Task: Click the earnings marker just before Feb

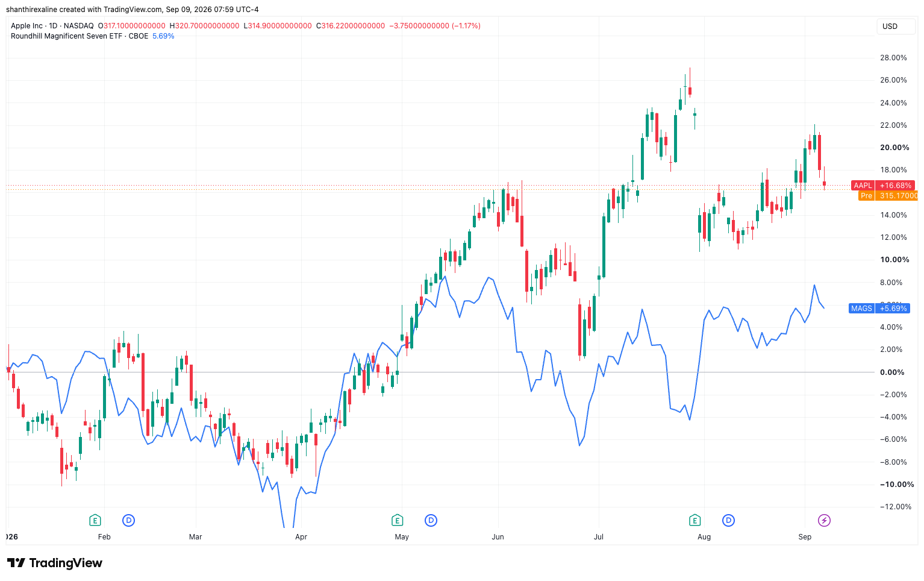Action: click(x=95, y=520)
